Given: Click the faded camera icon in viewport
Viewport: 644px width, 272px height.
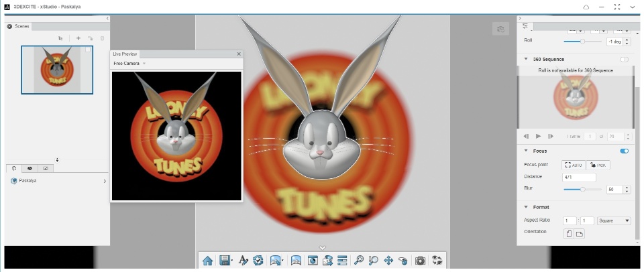Looking at the screenshot, I should coord(500,29).
